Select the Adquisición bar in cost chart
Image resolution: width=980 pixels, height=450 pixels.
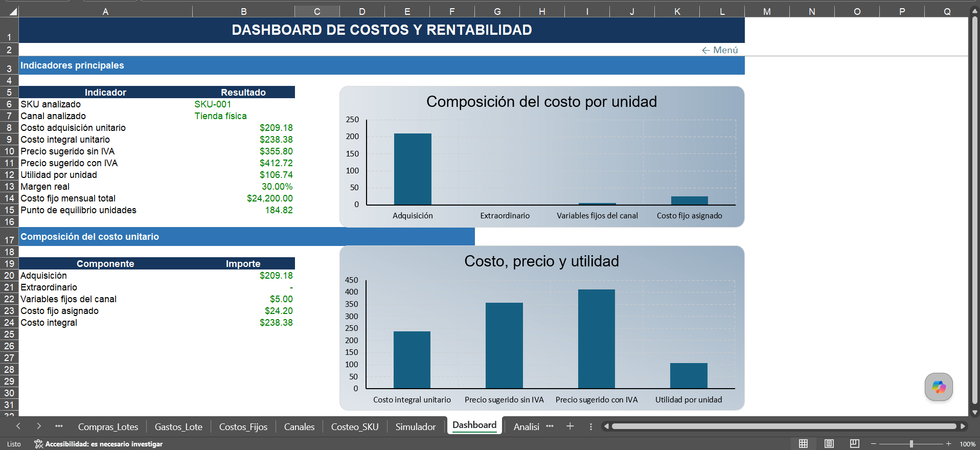click(x=413, y=169)
